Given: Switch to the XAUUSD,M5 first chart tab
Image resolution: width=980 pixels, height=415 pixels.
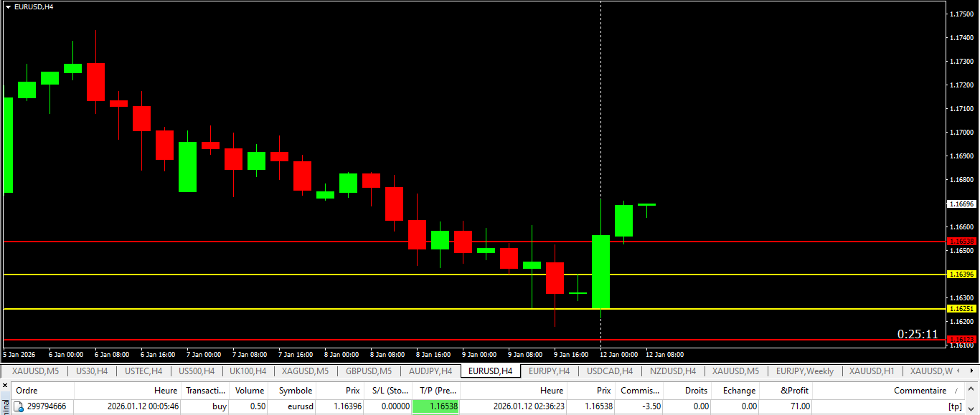Looking at the screenshot, I should 35,371.
